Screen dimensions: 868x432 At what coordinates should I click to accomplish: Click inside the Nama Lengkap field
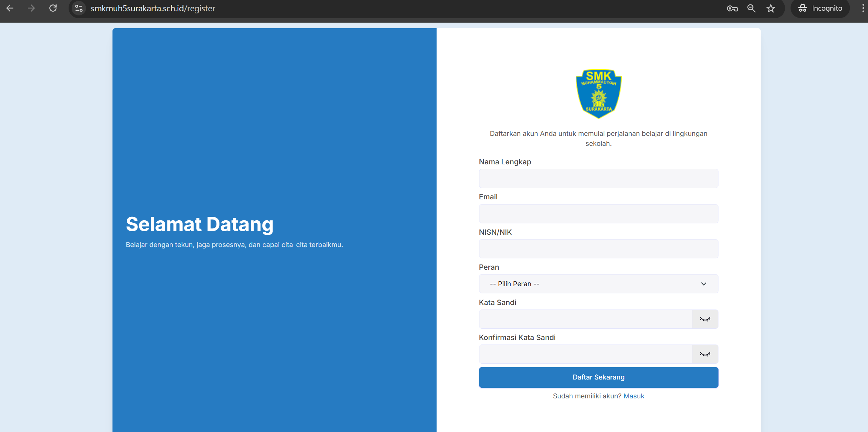coord(598,178)
